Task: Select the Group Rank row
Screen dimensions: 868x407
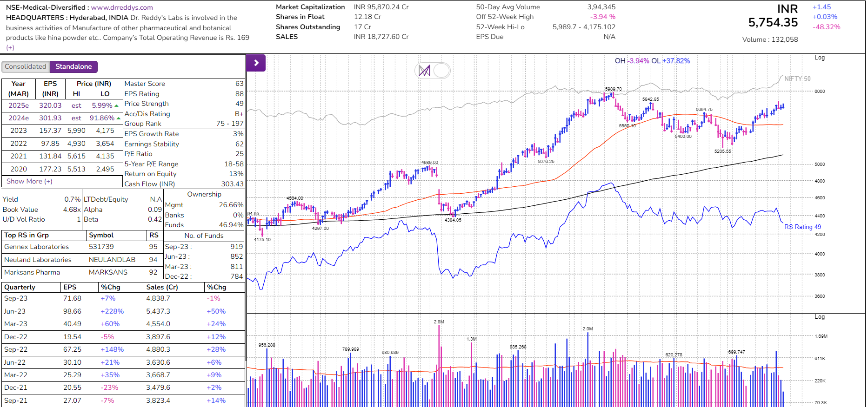Action: point(184,124)
